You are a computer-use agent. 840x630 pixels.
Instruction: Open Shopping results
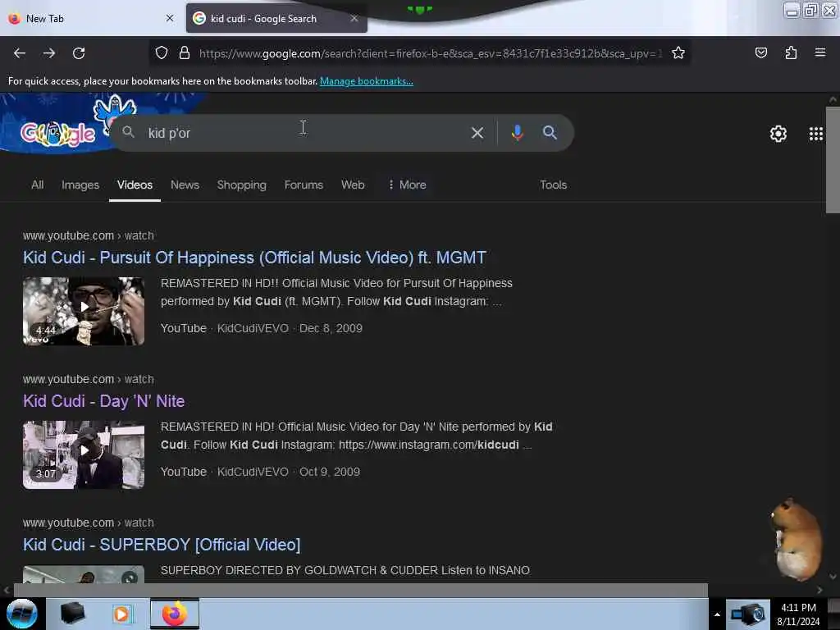pyautogui.click(x=242, y=185)
